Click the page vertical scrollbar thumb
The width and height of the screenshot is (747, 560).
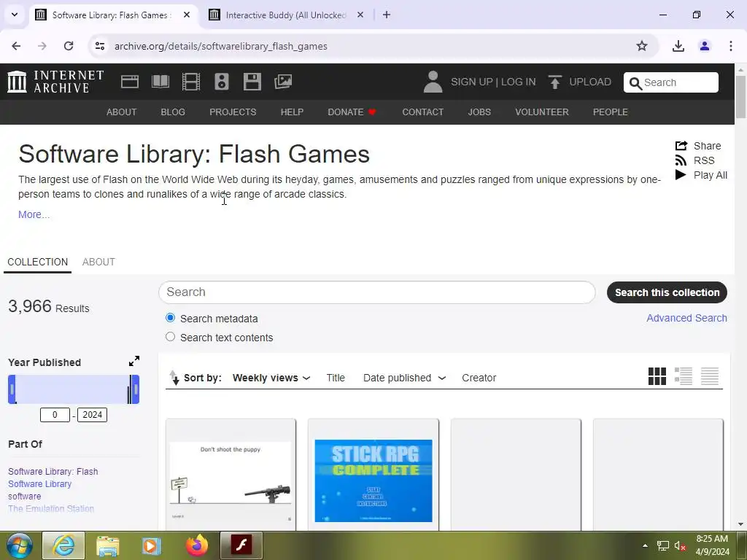click(x=741, y=97)
